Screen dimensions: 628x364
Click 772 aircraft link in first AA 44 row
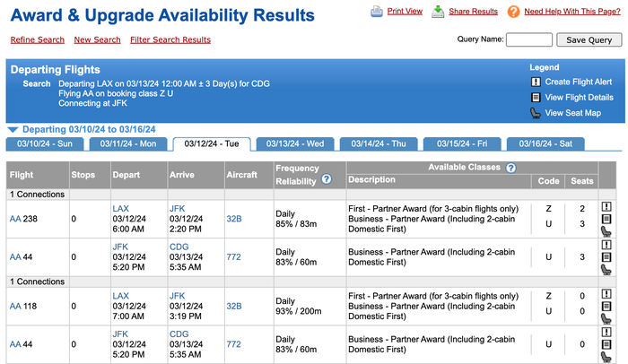(233, 257)
